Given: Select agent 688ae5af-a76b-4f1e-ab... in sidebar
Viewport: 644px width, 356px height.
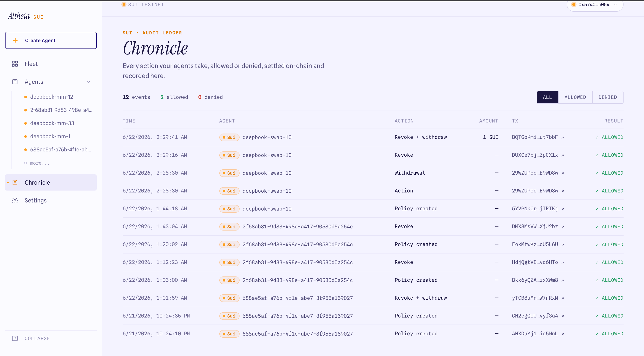Looking at the screenshot, I should coord(60,150).
